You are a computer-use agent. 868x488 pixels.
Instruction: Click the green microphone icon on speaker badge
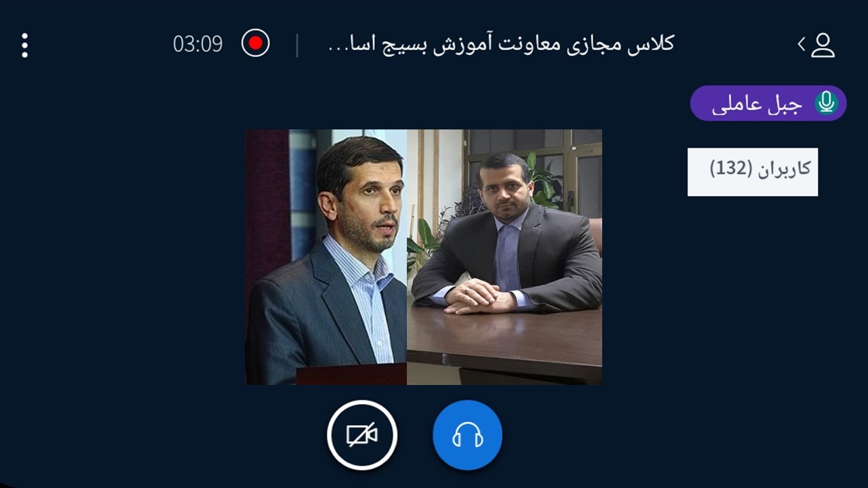click(x=826, y=103)
